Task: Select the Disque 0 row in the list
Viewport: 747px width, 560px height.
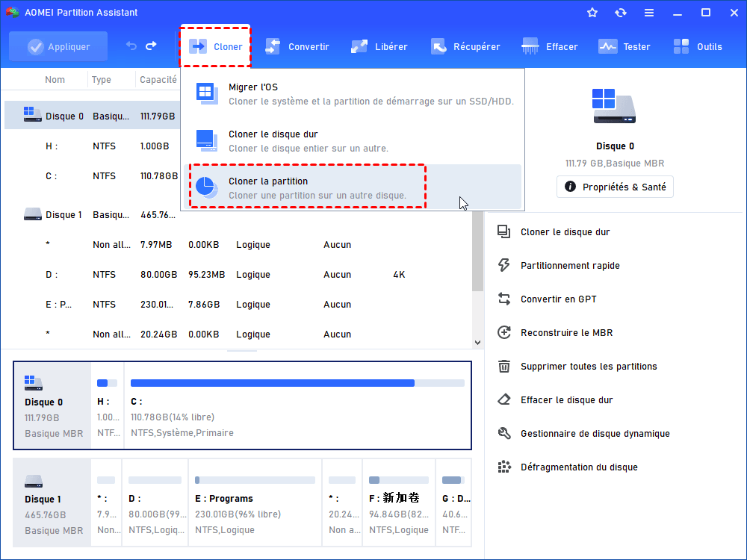Action: (93, 116)
